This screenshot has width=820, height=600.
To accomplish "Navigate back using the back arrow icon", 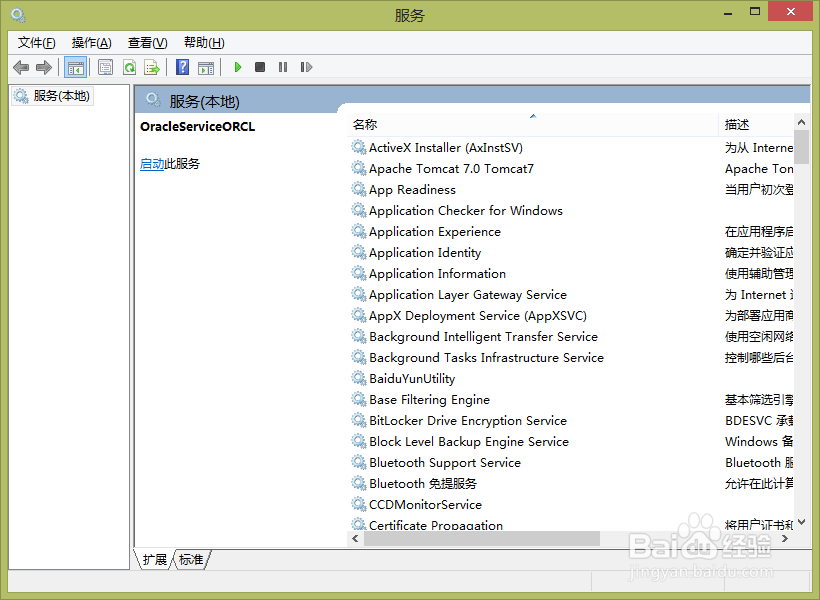I will [x=21, y=67].
